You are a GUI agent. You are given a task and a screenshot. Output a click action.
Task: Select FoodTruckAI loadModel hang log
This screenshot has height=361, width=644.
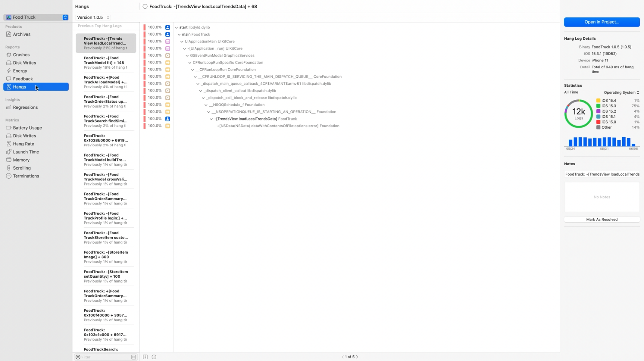click(106, 82)
